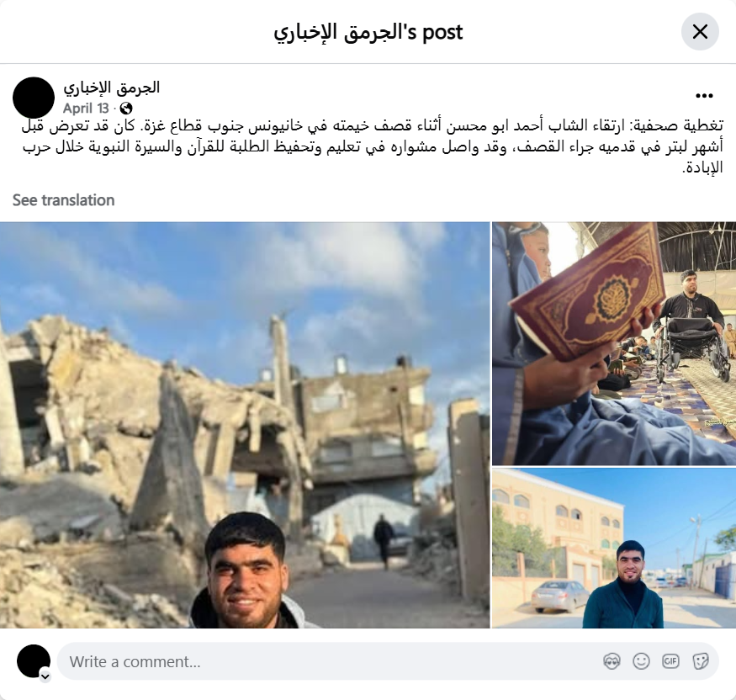Open the Quran and wheelchair photo
Viewport: 736px width, 700px height.
614,343
